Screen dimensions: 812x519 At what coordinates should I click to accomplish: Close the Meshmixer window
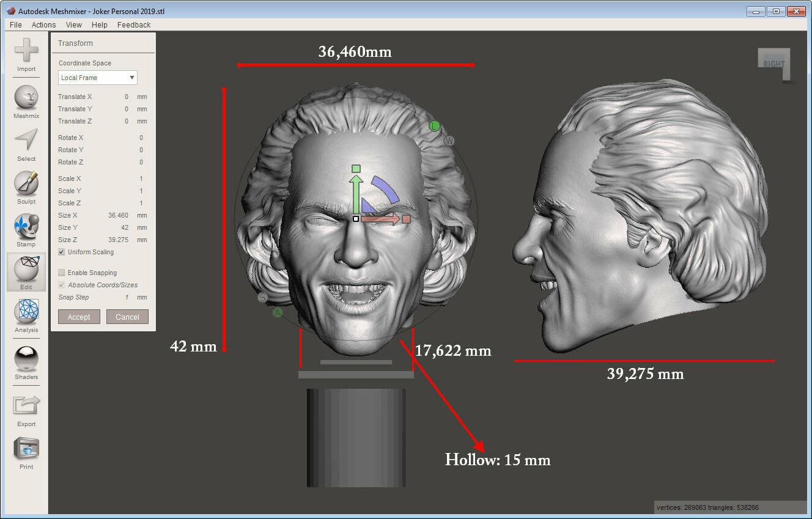coord(795,11)
